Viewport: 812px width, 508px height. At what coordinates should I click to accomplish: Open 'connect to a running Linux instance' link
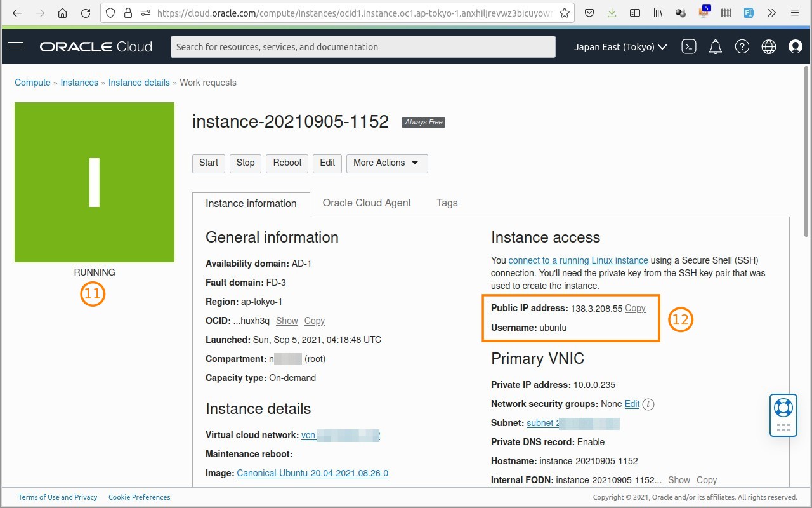[579, 260]
